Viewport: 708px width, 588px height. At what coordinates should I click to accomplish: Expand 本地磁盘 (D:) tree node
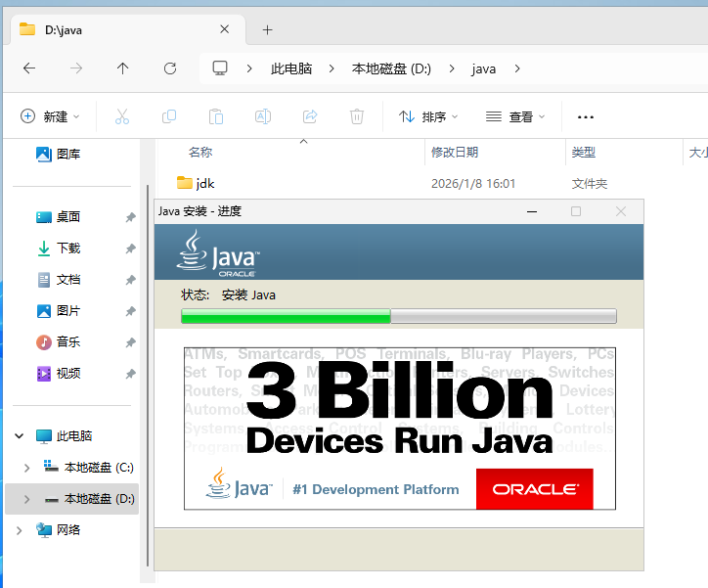click(26, 499)
